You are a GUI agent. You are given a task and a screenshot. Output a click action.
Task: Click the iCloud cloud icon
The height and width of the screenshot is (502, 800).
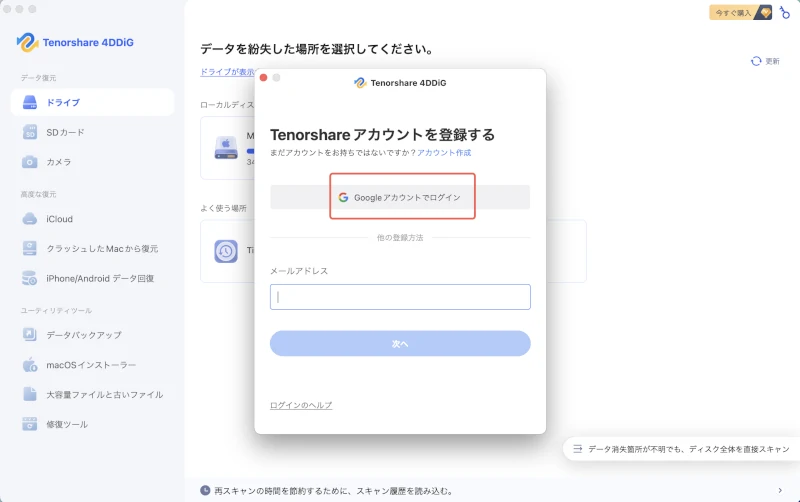[30, 219]
